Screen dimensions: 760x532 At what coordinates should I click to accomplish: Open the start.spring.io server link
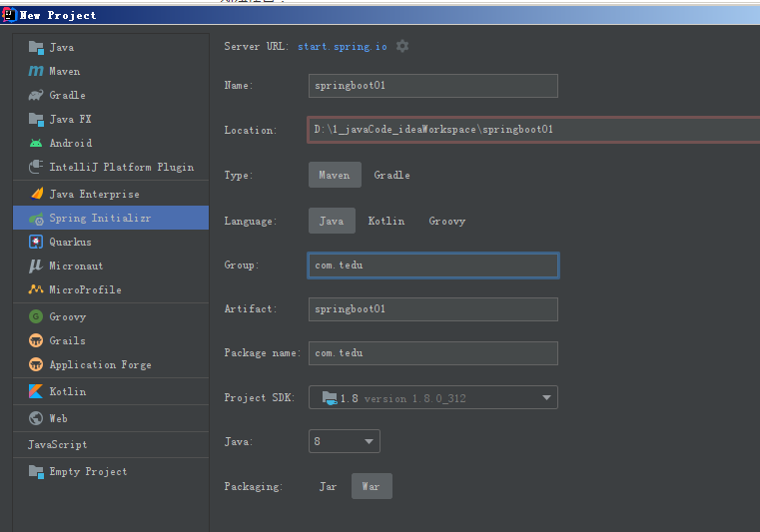click(343, 47)
